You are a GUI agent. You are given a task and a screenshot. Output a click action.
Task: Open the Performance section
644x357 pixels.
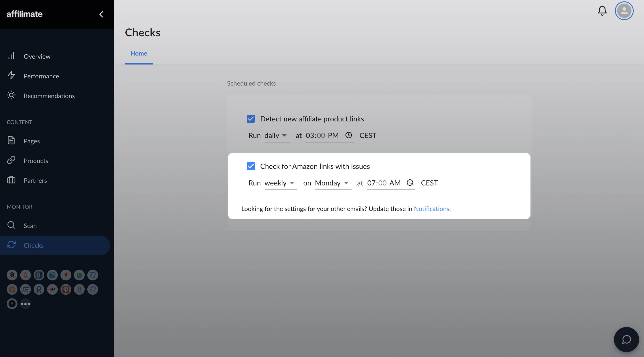(x=41, y=76)
